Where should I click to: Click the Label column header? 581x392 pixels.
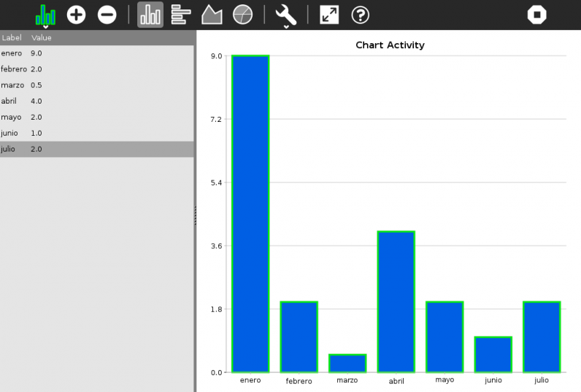click(12, 38)
